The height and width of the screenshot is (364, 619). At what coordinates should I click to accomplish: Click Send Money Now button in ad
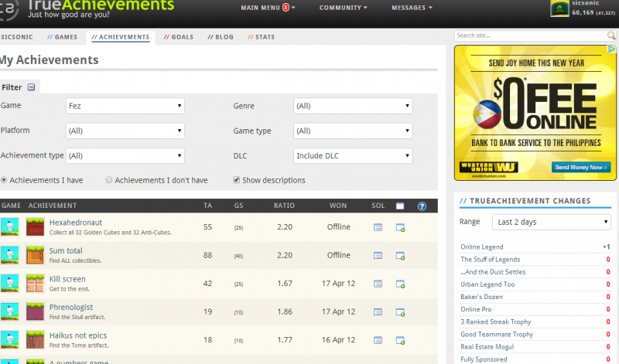click(581, 167)
